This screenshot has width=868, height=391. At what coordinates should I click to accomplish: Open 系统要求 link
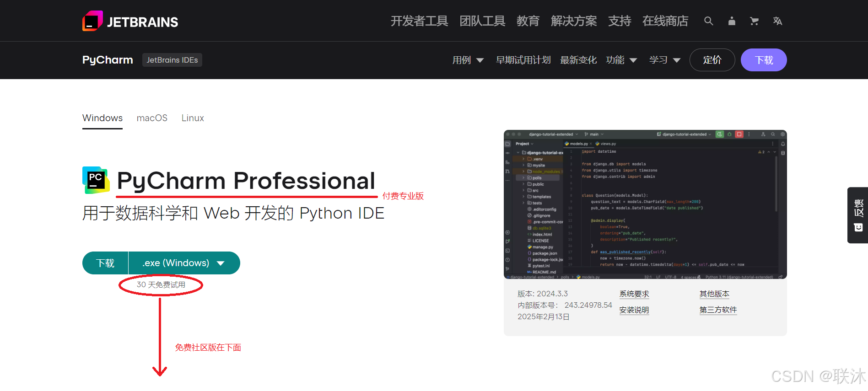(634, 294)
